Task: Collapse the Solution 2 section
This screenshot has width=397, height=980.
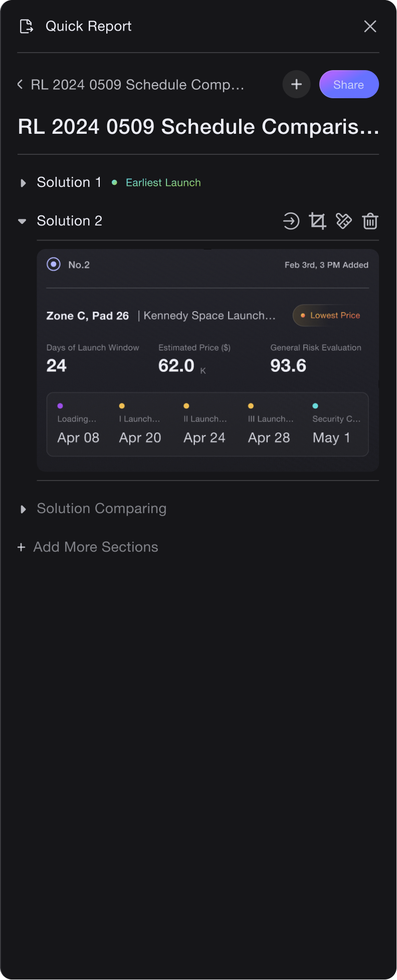Action: tap(22, 221)
